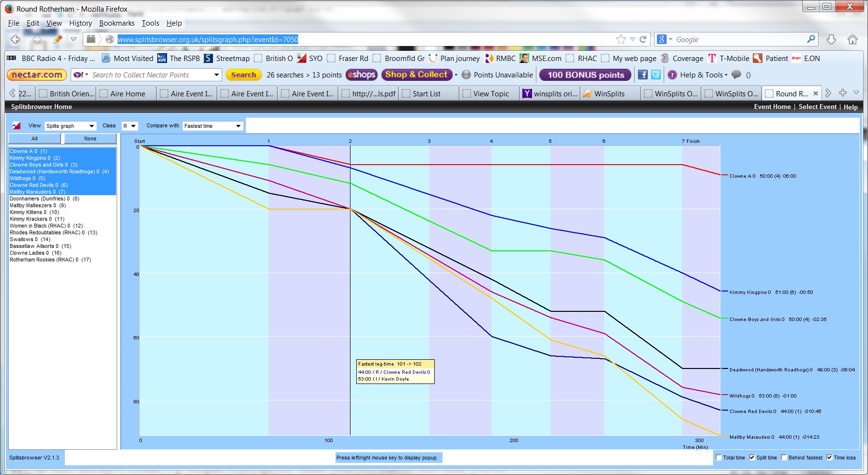
Task: Click the Twitter icon in the Nectar toolbar
Action: 655,75
